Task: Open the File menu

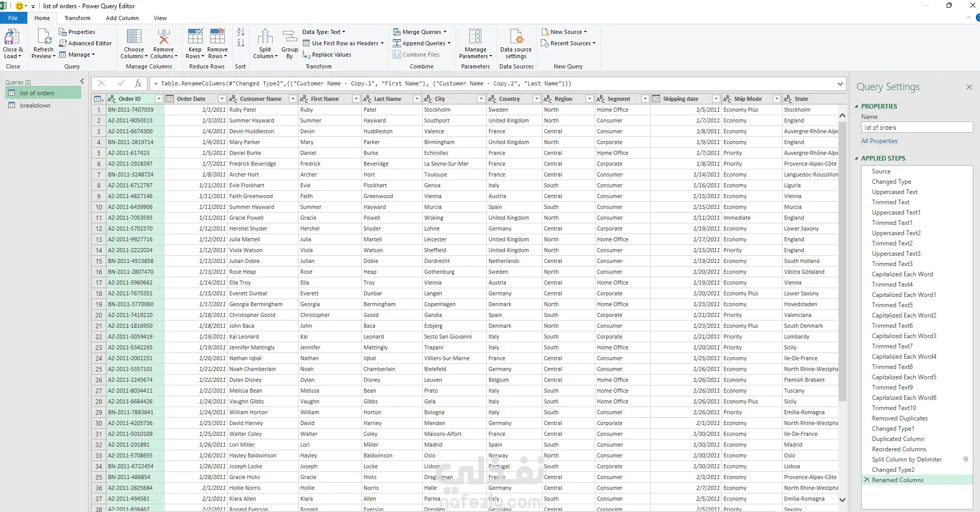Action: pyautogui.click(x=13, y=18)
